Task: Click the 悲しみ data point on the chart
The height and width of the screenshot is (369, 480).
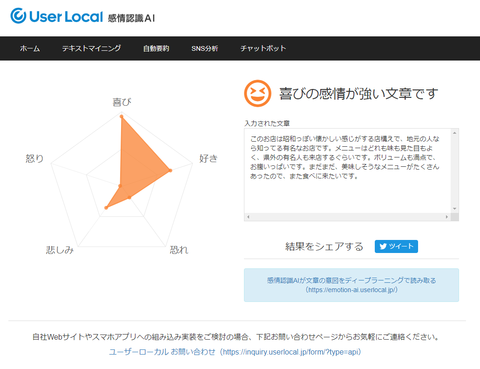Action: (106, 208)
